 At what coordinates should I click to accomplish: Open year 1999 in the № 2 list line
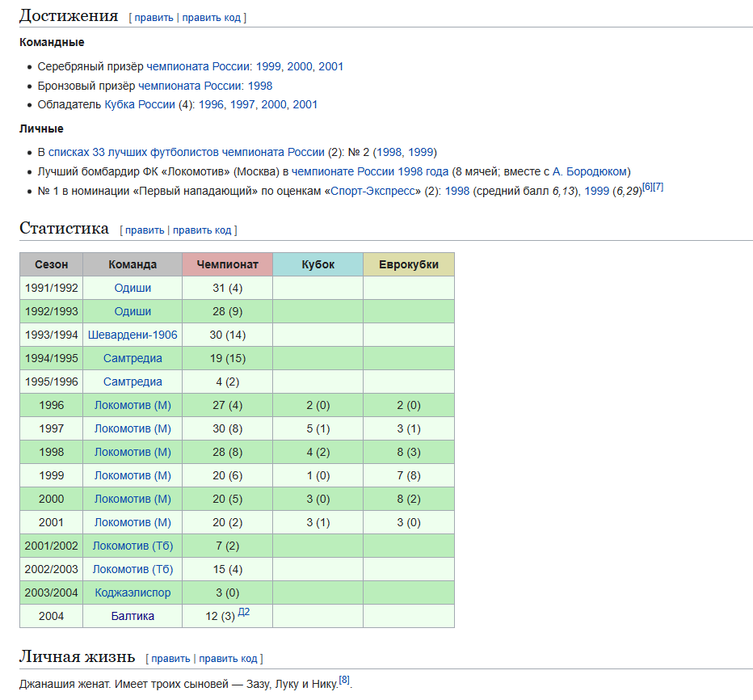(x=420, y=152)
